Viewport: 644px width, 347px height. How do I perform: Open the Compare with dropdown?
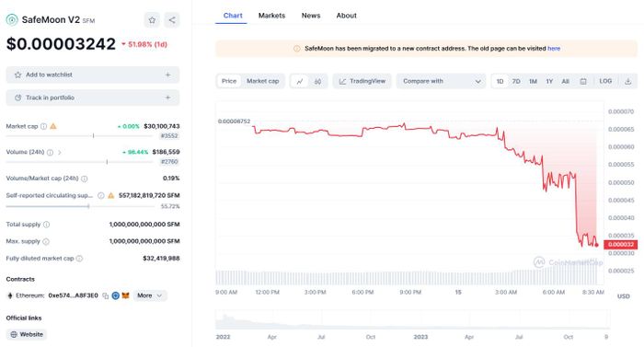[441, 81]
